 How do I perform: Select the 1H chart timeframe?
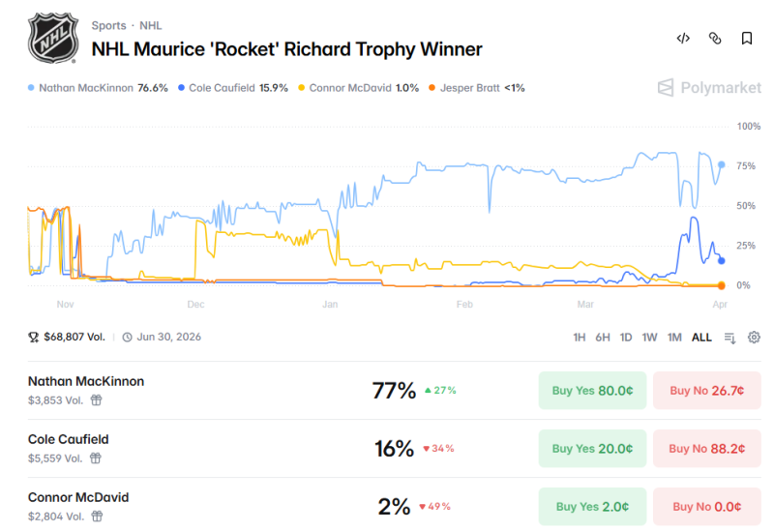(x=580, y=338)
